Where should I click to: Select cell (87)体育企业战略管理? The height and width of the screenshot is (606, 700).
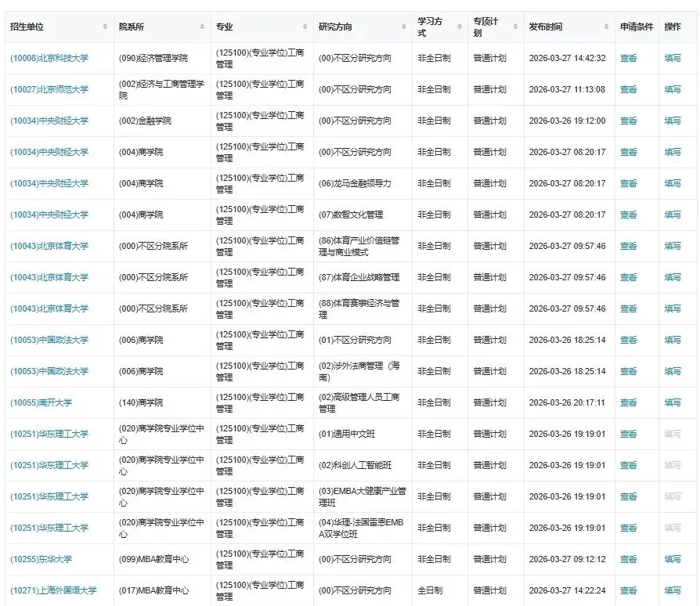coord(359,277)
